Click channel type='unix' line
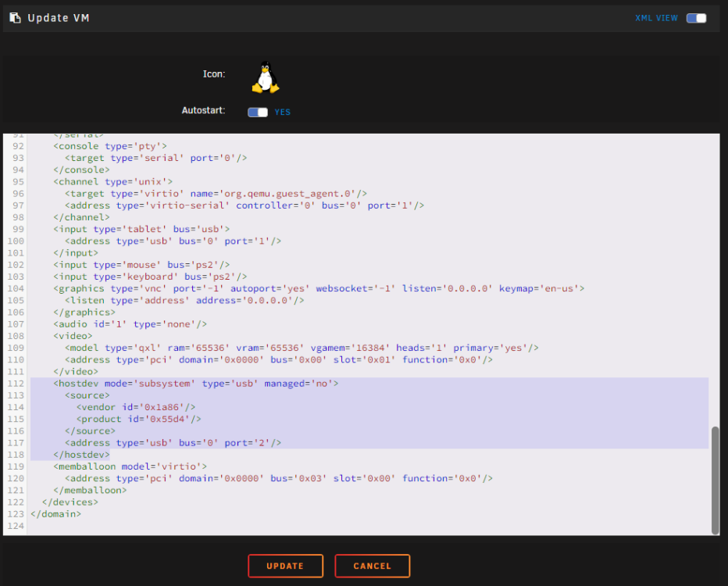 point(112,181)
